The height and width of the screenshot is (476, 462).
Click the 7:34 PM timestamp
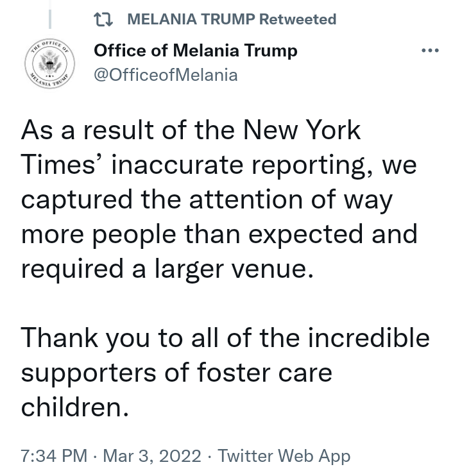[x=54, y=455]
